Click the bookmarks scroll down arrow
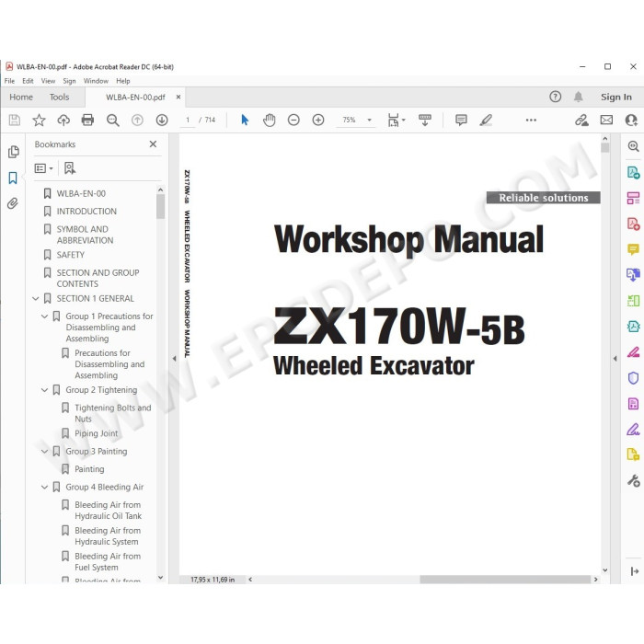Viewport: 644px width, 644px height. 161,578
